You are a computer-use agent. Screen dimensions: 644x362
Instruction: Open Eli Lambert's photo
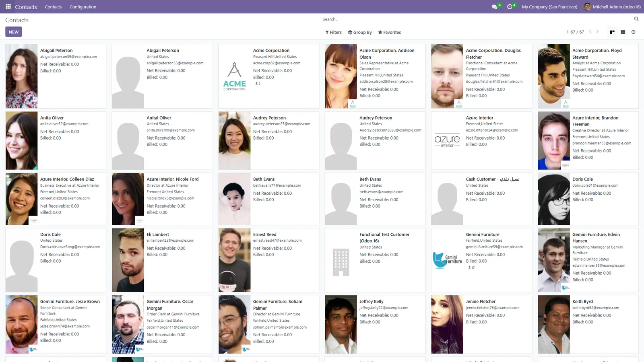(x=128, y=260)
